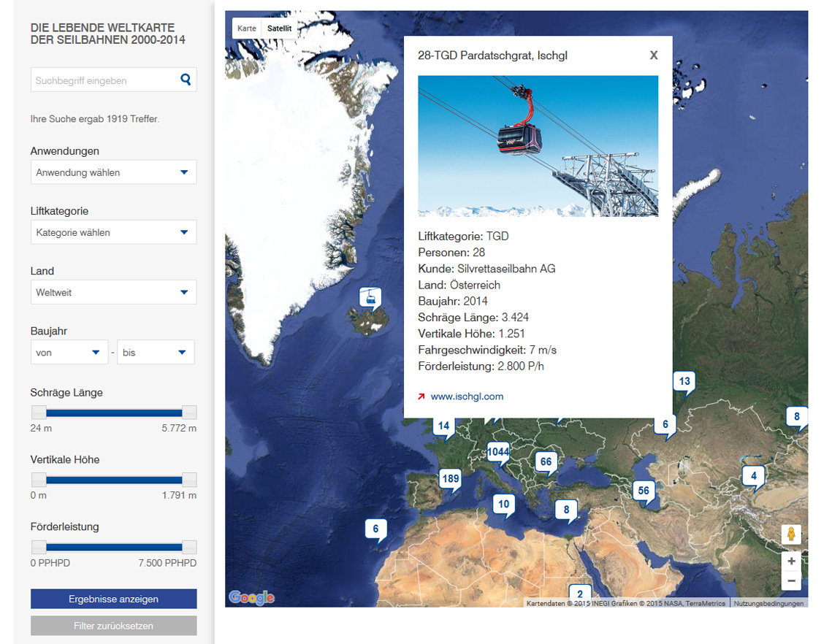The width and height of the screenshot is (832, 644).
Task: Open the cluster marker labeled 56
Action: [644, 491]
